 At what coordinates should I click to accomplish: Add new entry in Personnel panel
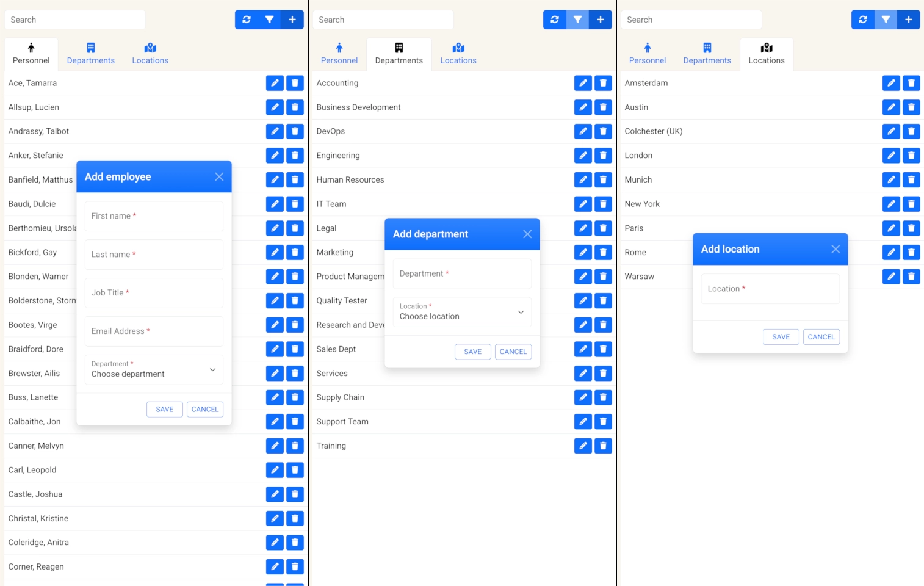pyautogui.click(x=292, y=20)
